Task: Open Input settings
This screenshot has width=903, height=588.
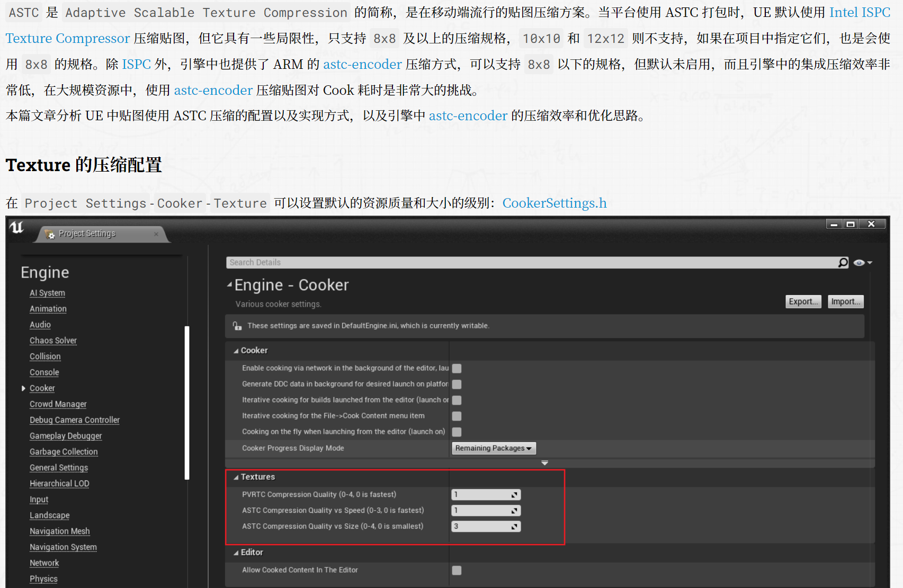Action: (x=39, y=500)
